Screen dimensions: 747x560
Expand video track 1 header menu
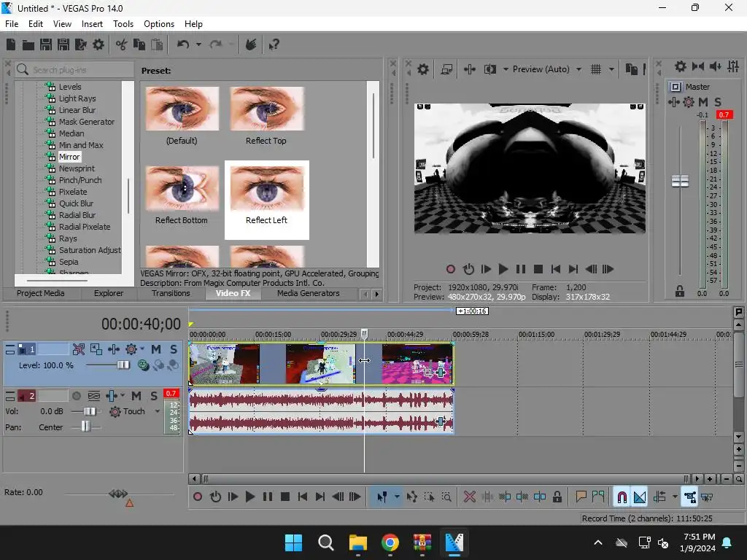tap(10, 349)
